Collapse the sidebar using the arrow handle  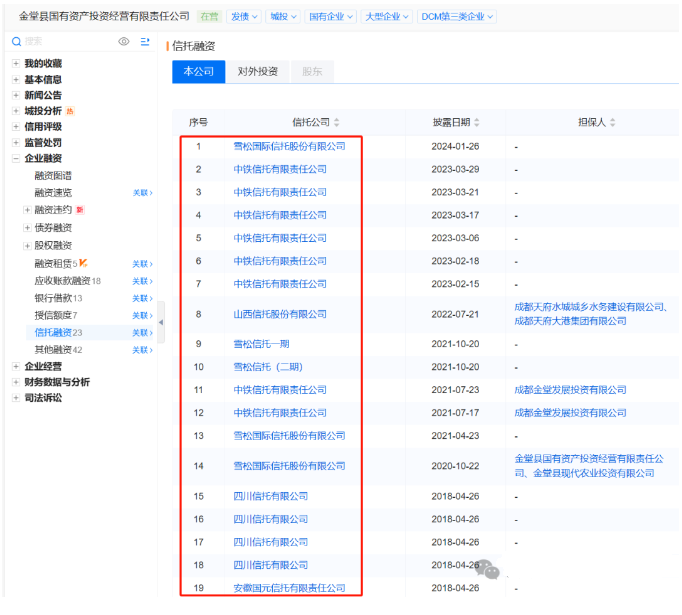point(161,322)
